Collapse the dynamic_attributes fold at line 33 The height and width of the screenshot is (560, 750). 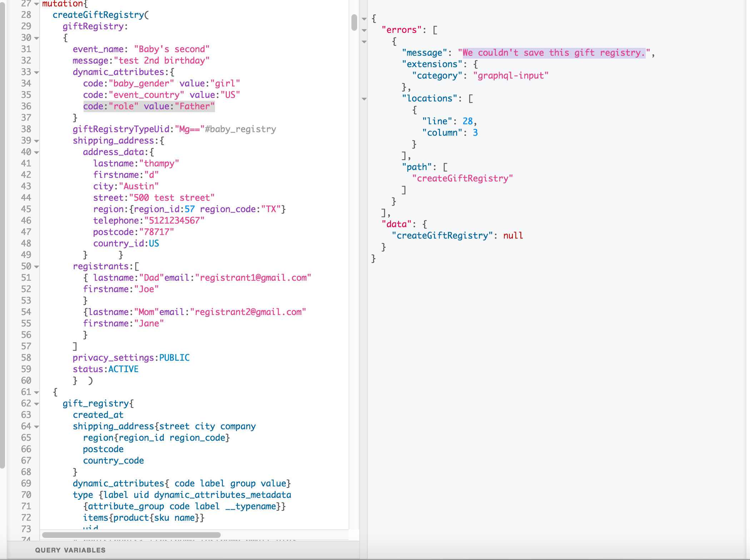click(x=36, y=72)
